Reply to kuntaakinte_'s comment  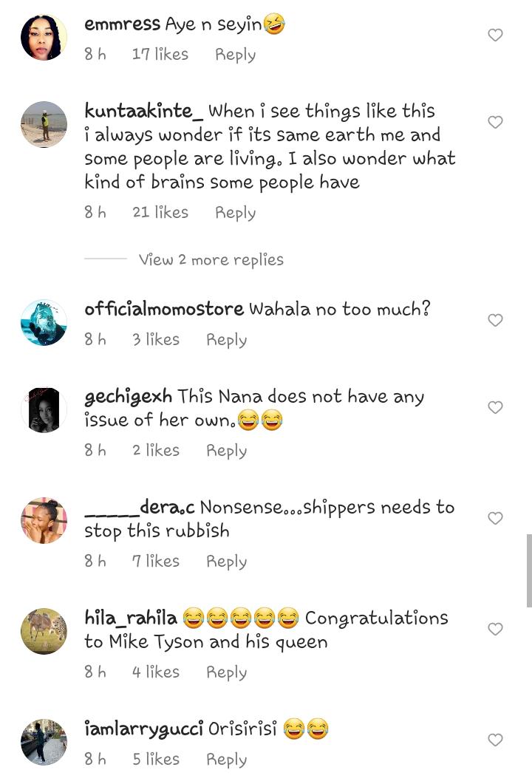[x=235, y=212]
